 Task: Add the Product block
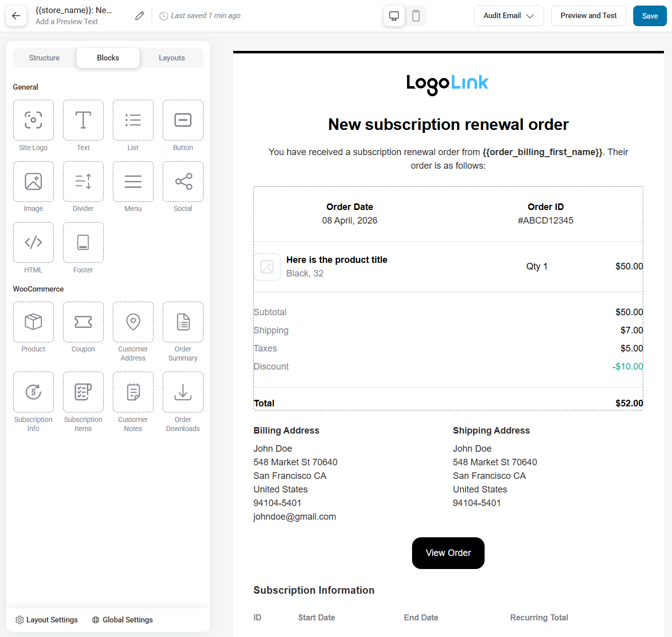click(33, 322)
